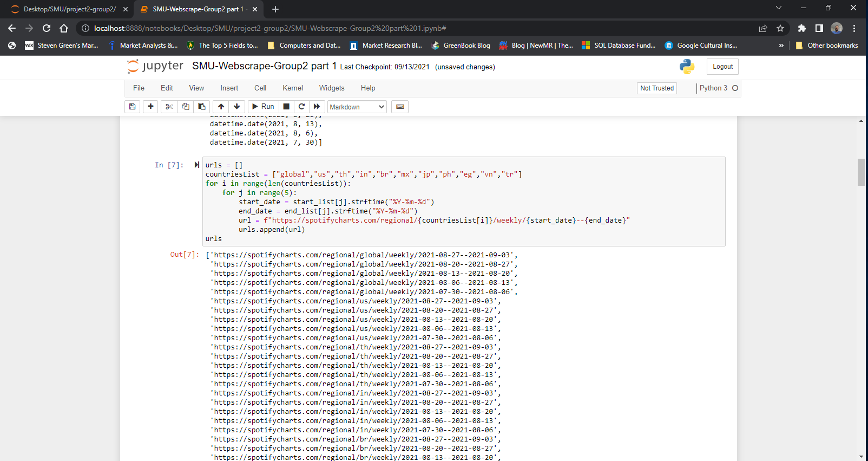Move the selected cell up
868x461 pixels.
coord(221,107)
